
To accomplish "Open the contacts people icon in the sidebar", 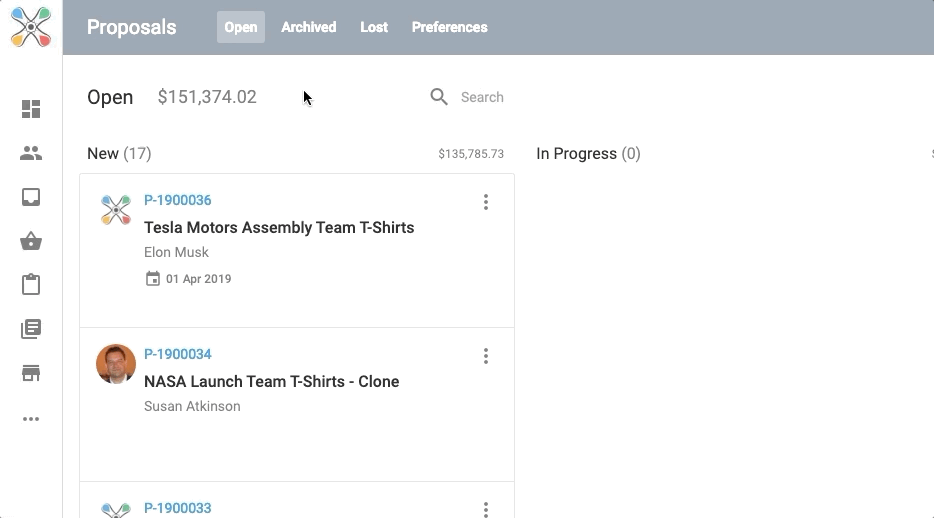I will pyautogui.click(x=31, y=153).
